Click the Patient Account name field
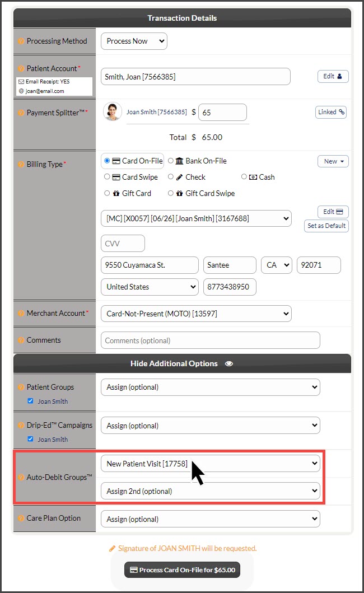The image size is (364, 593). [195, 77]
